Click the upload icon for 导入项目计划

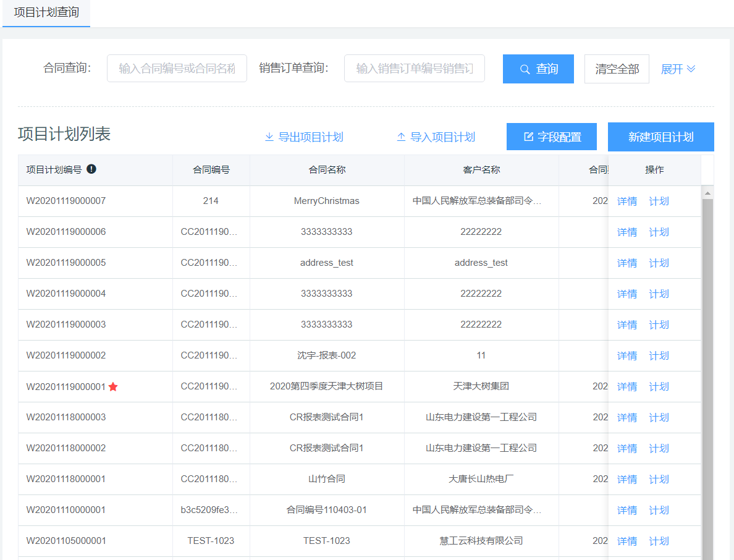pos(401,137)
